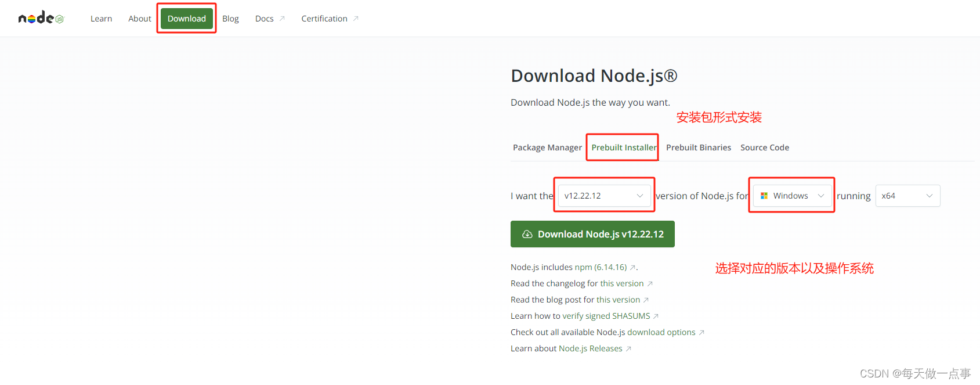Viewport: 980px width, 385px height.
Task: Click the download cloud icon on the green button
Action: (527, 234)
